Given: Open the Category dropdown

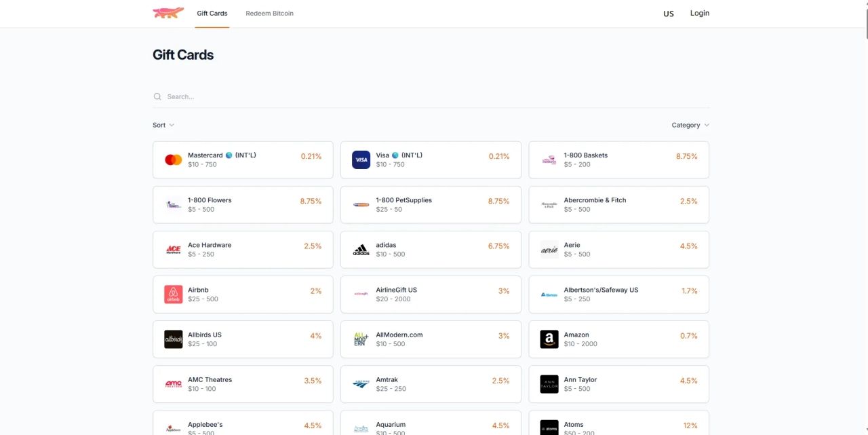Looking at the screenshot, I should (x=690, y=125).
